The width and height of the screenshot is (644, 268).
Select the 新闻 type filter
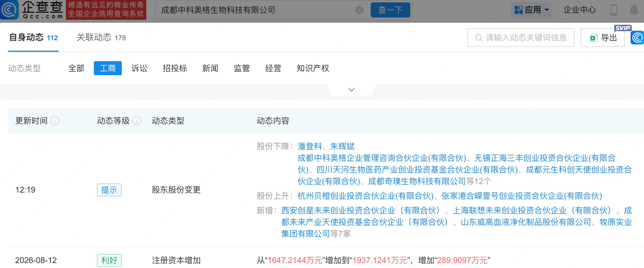(x=210, y=68)
